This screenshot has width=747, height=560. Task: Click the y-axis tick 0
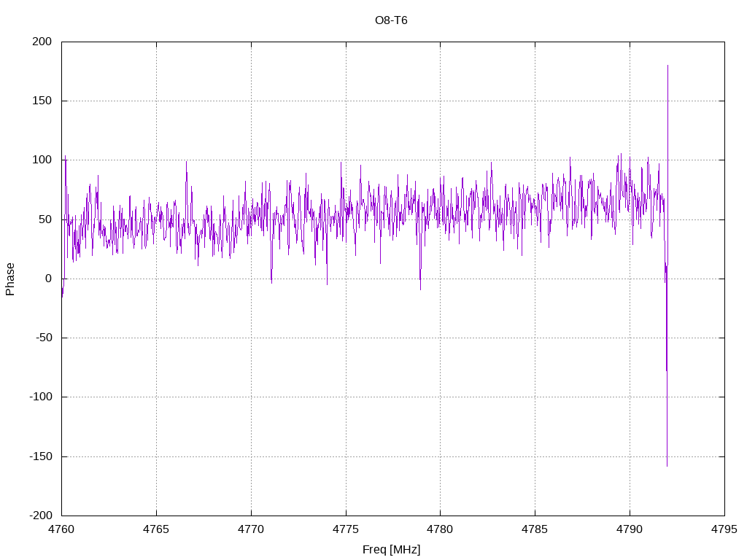pyautogui.click(x=49, y=279)
